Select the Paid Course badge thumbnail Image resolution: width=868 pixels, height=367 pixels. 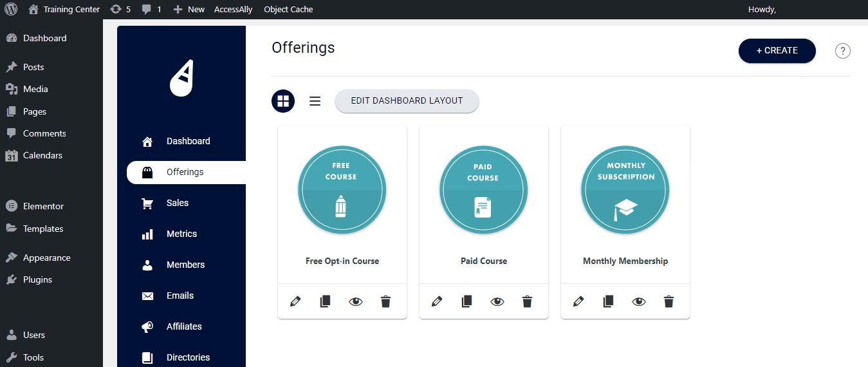(483, 190)
